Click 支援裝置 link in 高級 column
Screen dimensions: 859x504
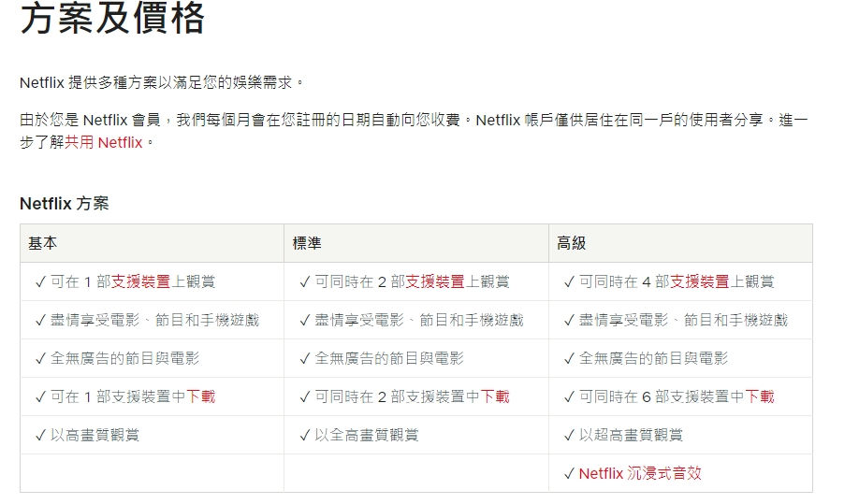pyautogui.click(x=700, y=281)
